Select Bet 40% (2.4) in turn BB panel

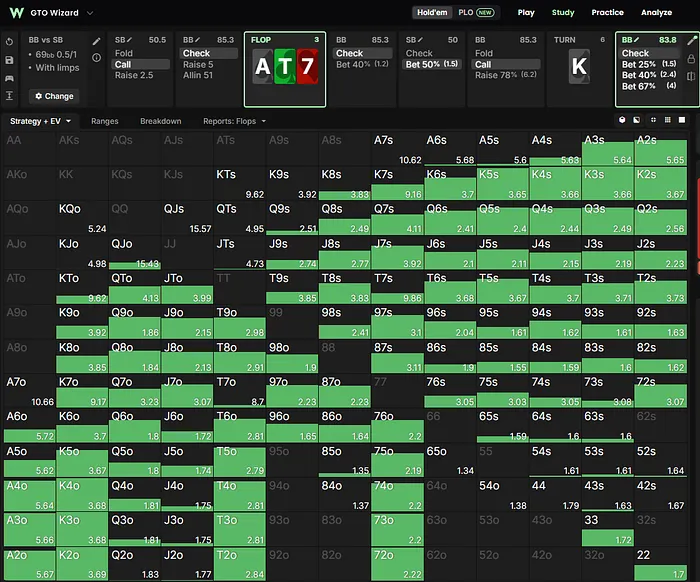[649, 75]
